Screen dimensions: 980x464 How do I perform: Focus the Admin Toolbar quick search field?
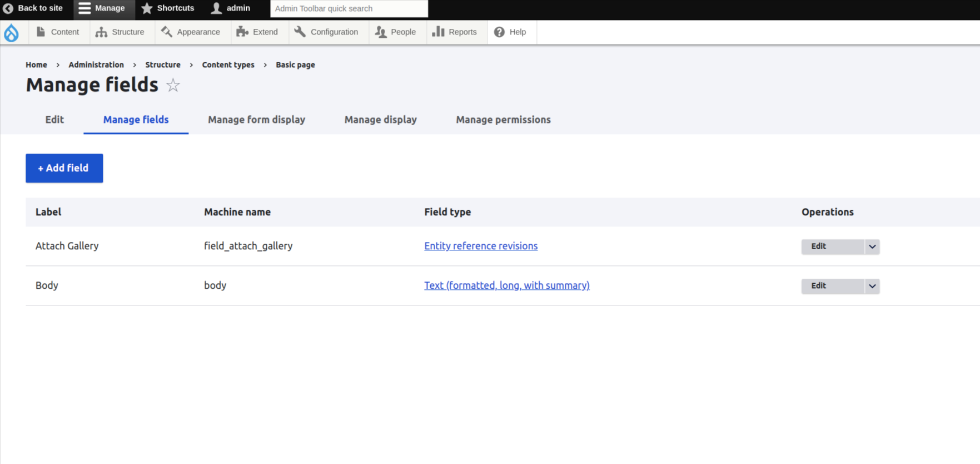(349, 8)
